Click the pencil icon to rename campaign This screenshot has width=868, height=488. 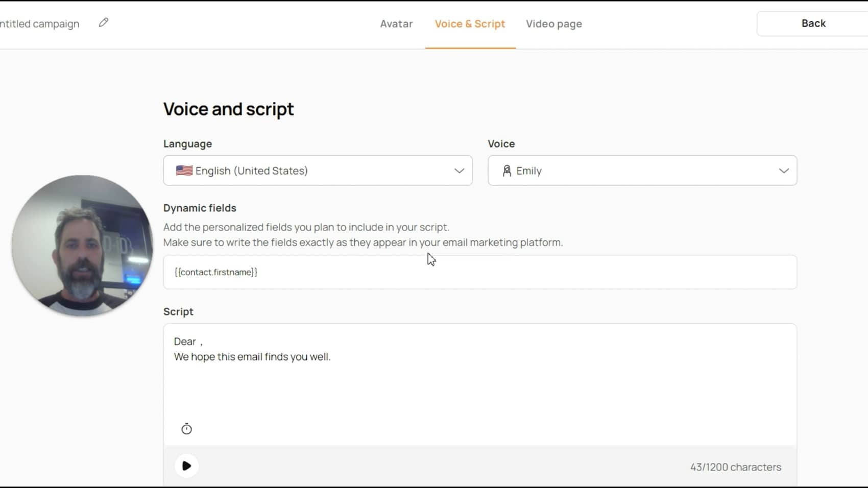click(x=104, y=22)
